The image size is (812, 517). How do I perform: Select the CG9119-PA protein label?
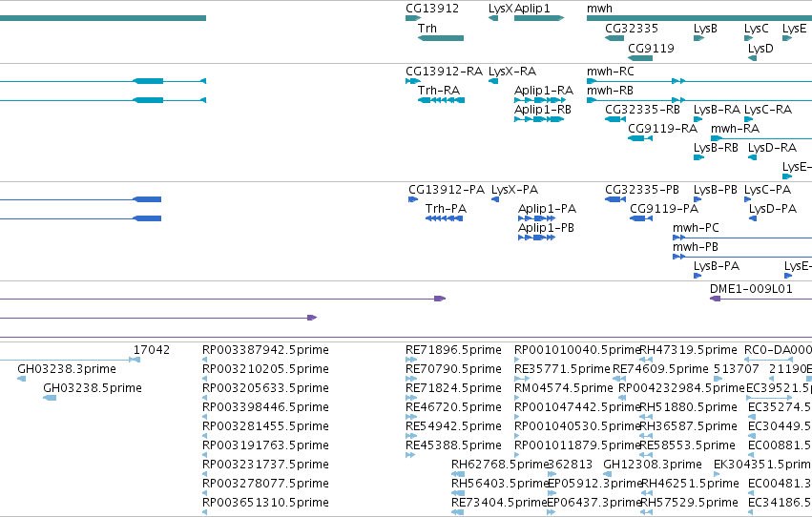click(x=664, y=209)
